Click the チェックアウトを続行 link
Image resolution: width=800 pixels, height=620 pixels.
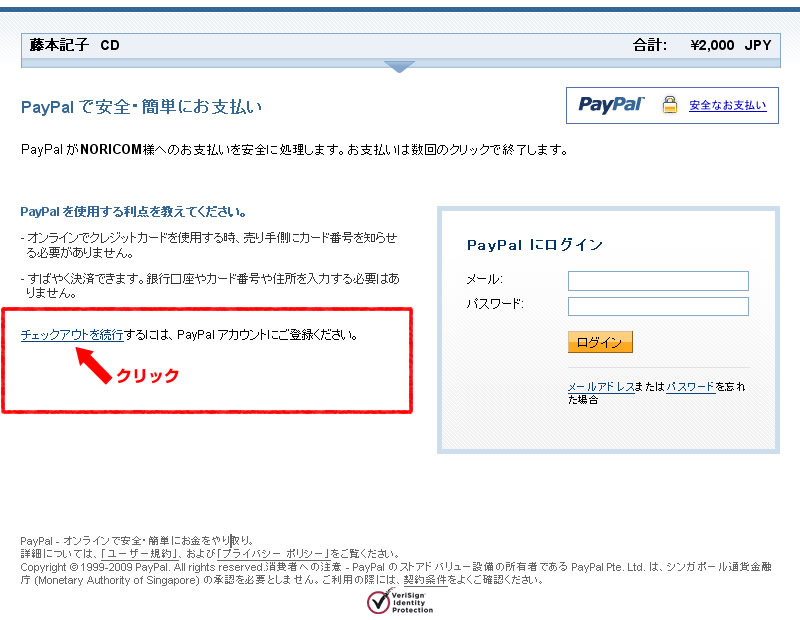coord(72,335)
